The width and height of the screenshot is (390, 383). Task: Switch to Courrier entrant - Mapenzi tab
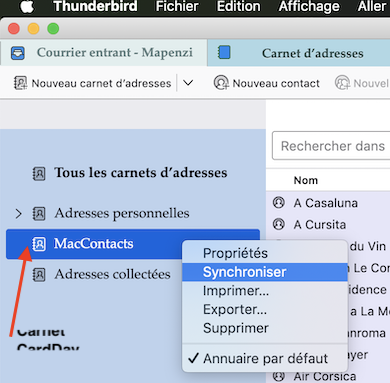coord(104,53)
